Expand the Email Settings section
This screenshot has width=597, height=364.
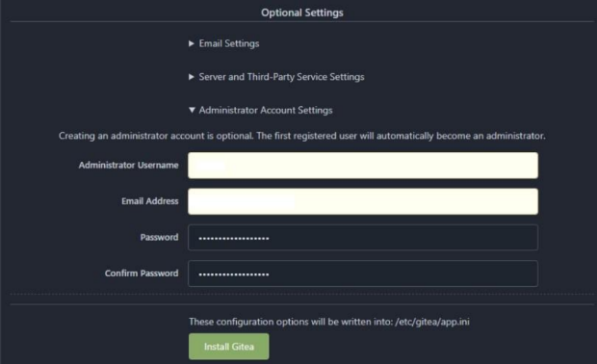click(223, 43)
